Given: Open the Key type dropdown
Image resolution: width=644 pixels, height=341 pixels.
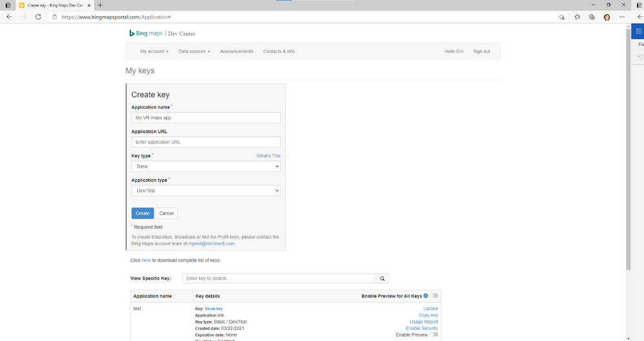Looking at the screenshot, I should pyautogui.click(x=206, y=166).
